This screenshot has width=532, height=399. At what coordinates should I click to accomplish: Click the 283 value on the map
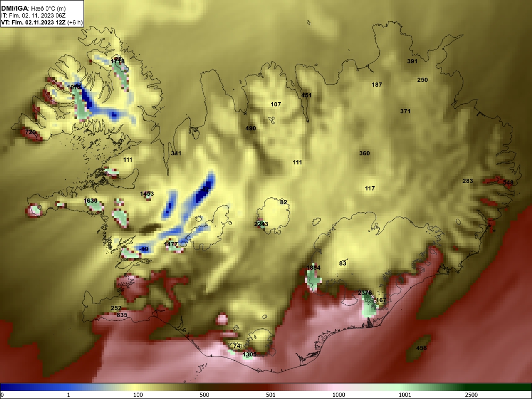[468, 181]
